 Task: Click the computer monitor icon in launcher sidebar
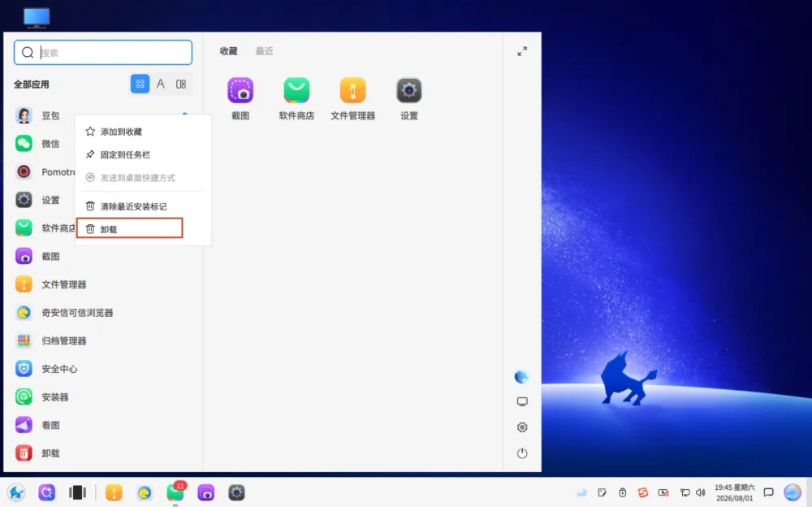pos(522,401)
